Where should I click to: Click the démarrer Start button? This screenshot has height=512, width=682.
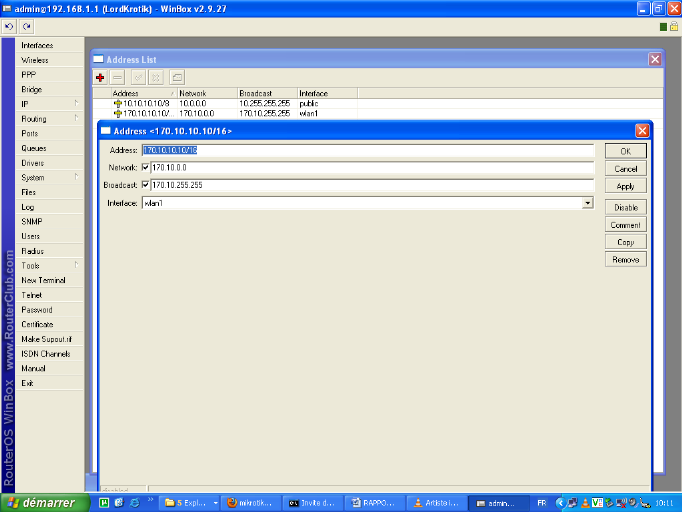point(45,503)
